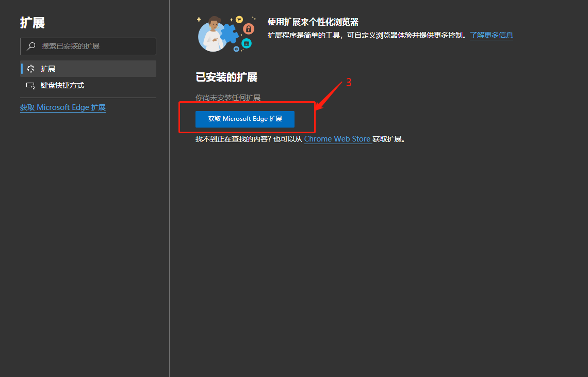Click the 扩展 page title
This screenshot has width=588, height=377.
pos(32,23)
